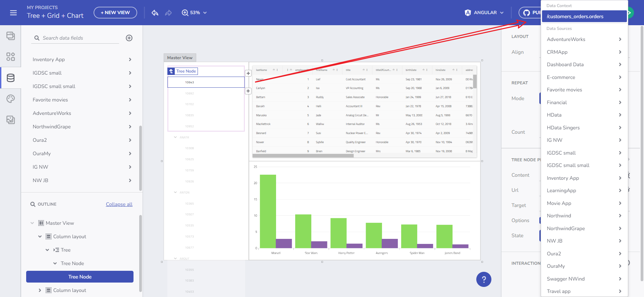
Task: Click the New View button
Action: tap(115, 13)
